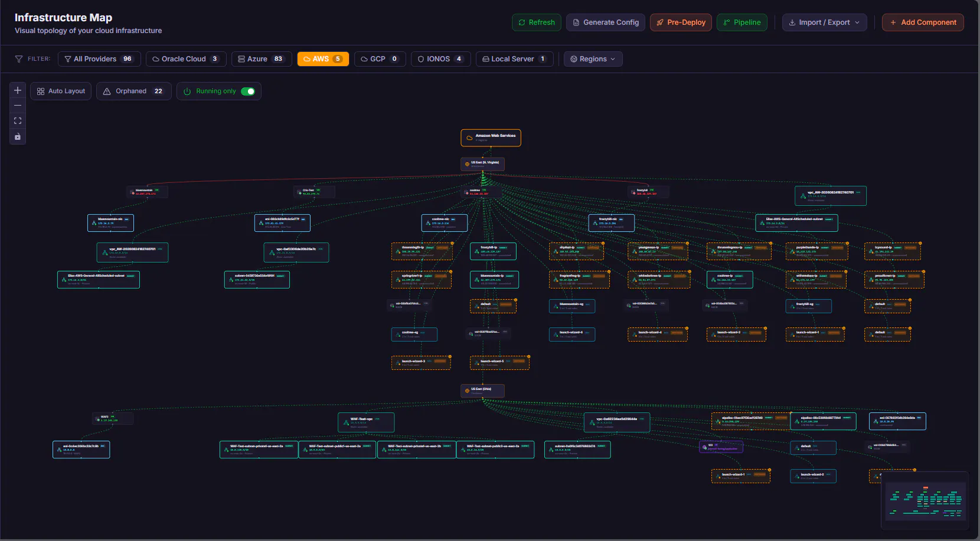Screen dimensions: 980x541
Task: Select the frostyhill-sg node
Action: [809, 306]
